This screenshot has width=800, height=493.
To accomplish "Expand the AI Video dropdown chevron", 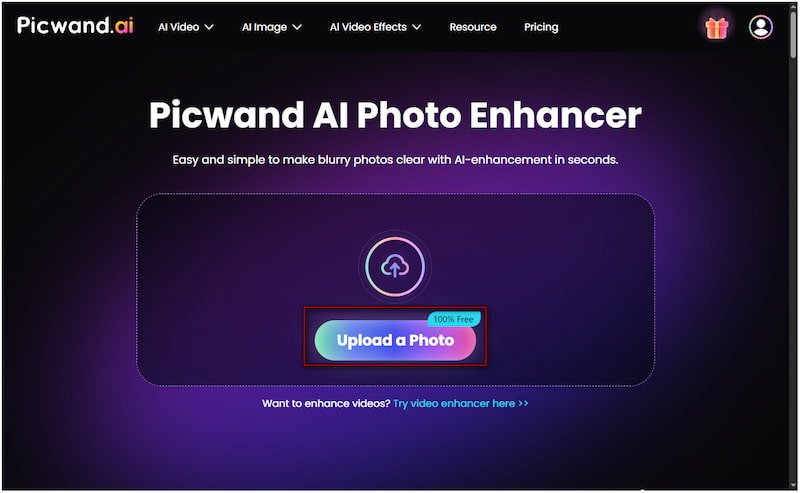I will coord(209,27).
